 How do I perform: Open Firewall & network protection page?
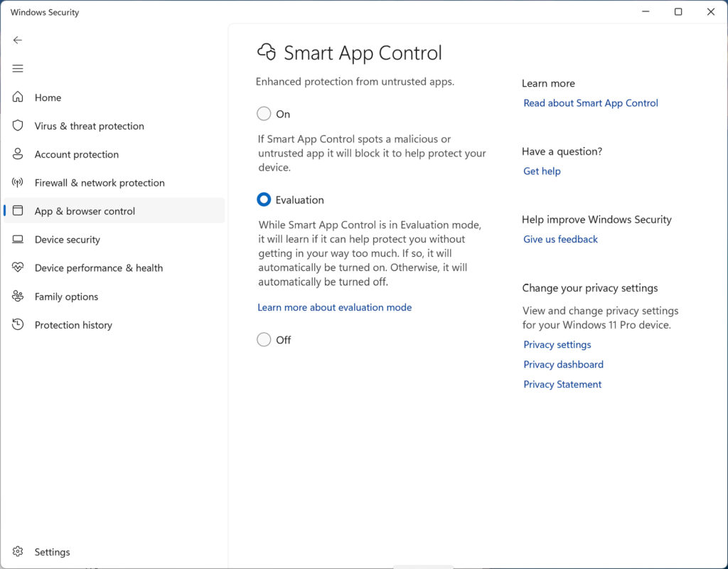114,183
